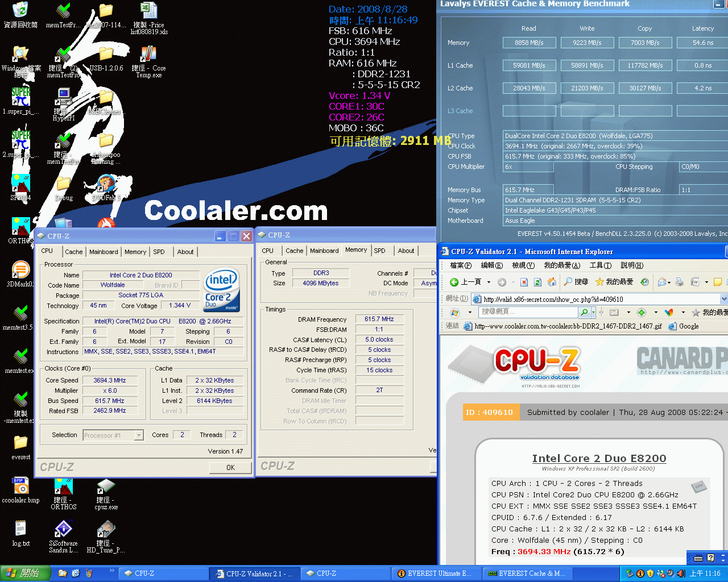Switch to SPD tab in second CPU-Z window
This screenshot has height=582, width=728.
tap(380, 251)
